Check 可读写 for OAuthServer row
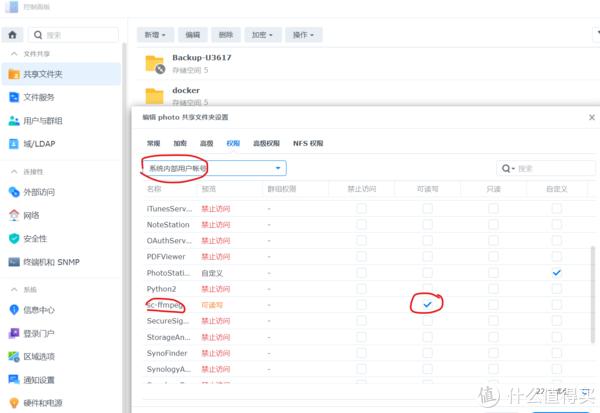 [x=427, y=240]
